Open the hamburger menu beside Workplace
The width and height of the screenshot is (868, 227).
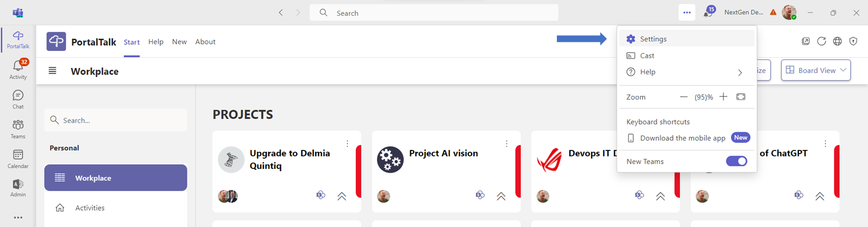(52, 71)
